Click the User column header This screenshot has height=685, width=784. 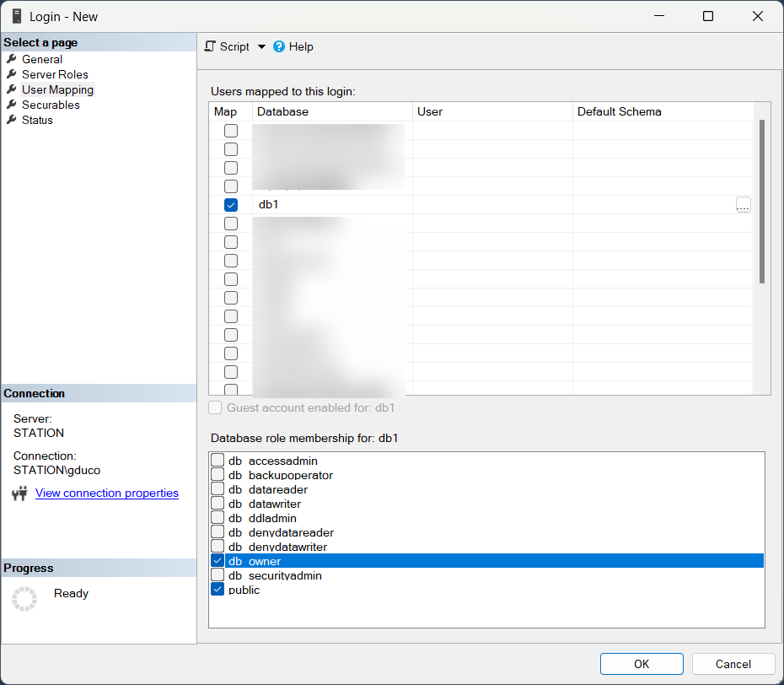(x=492, y=111)
